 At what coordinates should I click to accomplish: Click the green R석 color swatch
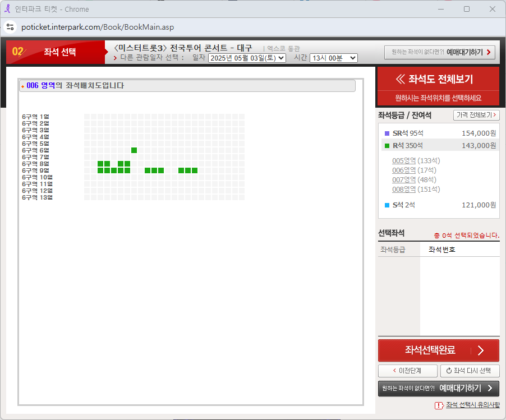[387, 146]
